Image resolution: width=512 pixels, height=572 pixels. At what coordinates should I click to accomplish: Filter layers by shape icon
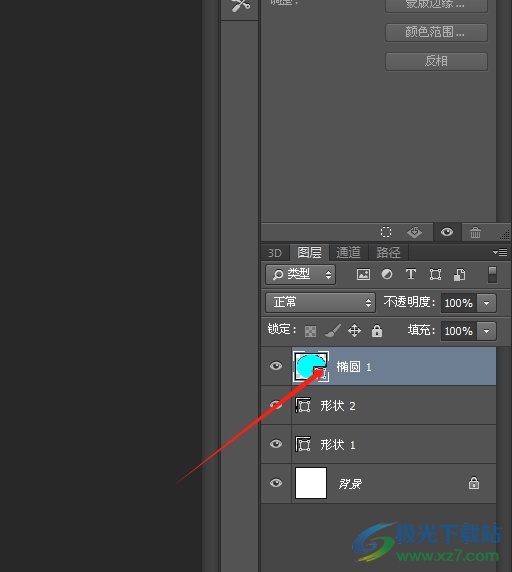(435, 274)
